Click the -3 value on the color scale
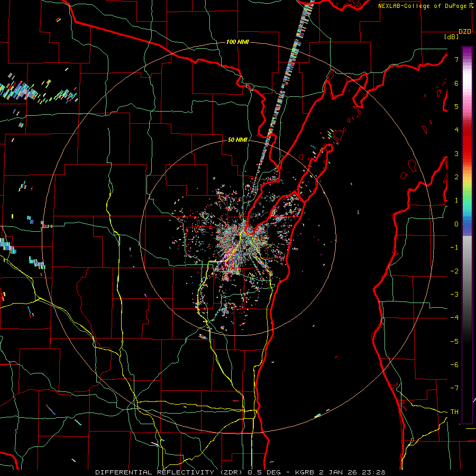 [454, 295]
